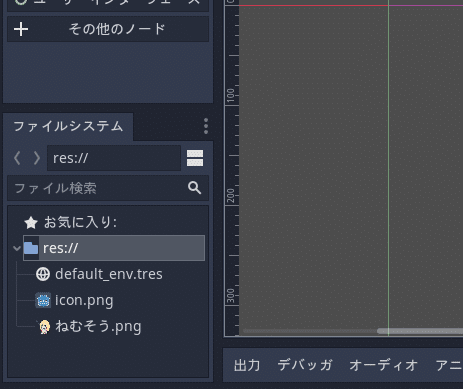
Task: Open the ファイルシステム tab
Action: [x=68, y=127]
